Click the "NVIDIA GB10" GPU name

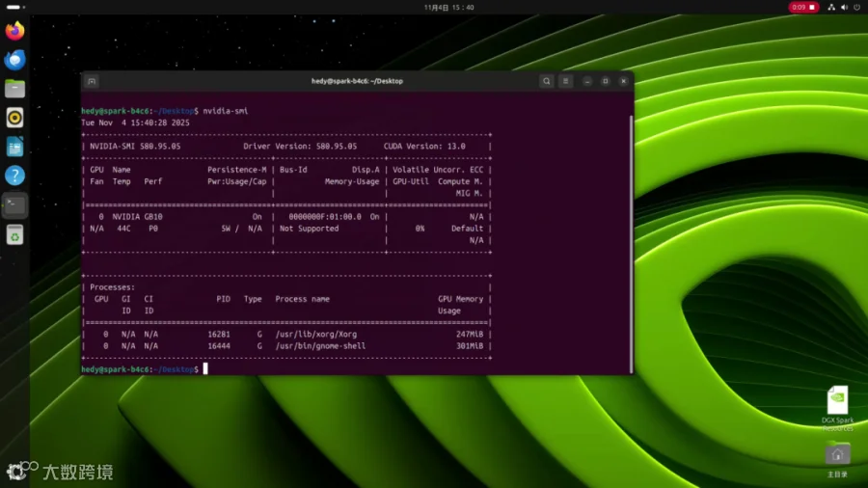137,217
